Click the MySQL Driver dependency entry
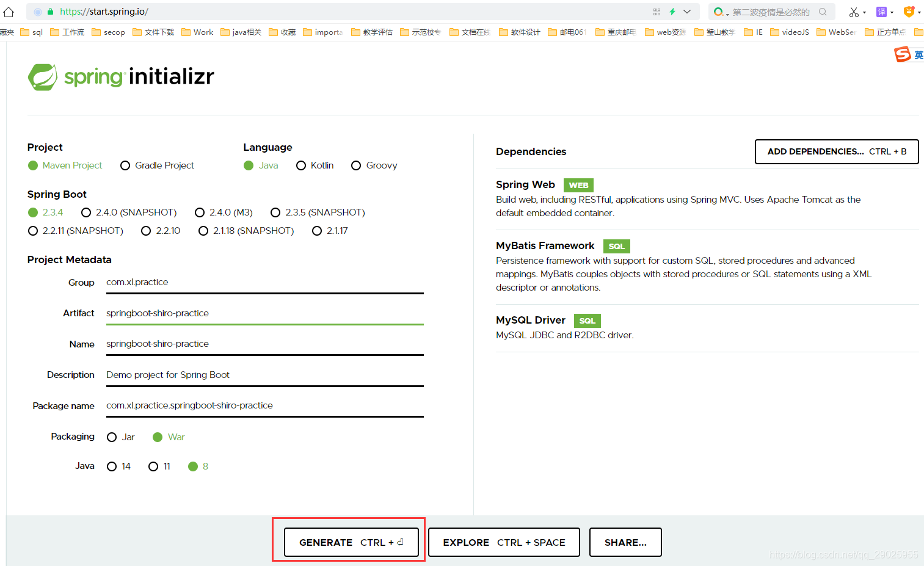The width and height of the screenshot is (924, 566). (x=707, y=328)
